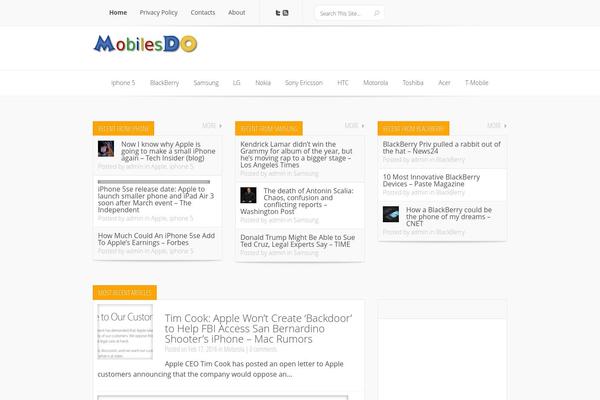The image size is (600, 400).
Task: Select the BlackBerry category
Action: point(165,83)
